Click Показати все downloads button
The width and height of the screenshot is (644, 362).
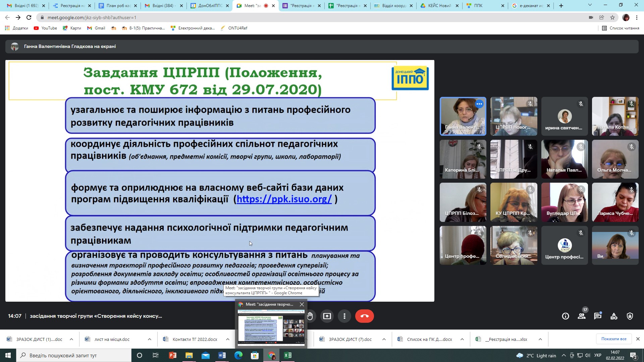tap(614, 339)
